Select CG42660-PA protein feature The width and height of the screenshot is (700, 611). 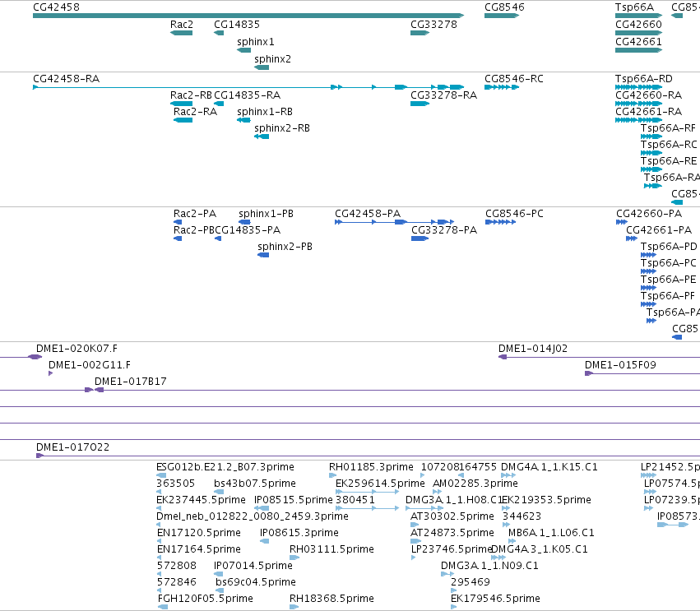point(622,222)
